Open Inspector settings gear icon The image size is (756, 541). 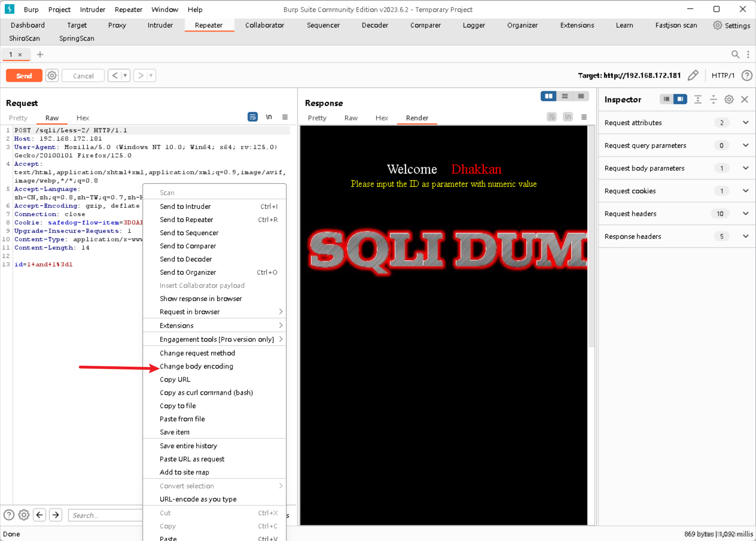[729, 99]
